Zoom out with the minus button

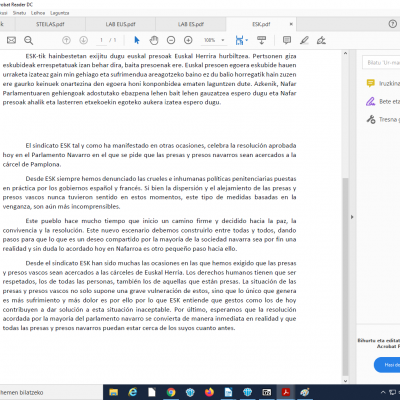171,40
